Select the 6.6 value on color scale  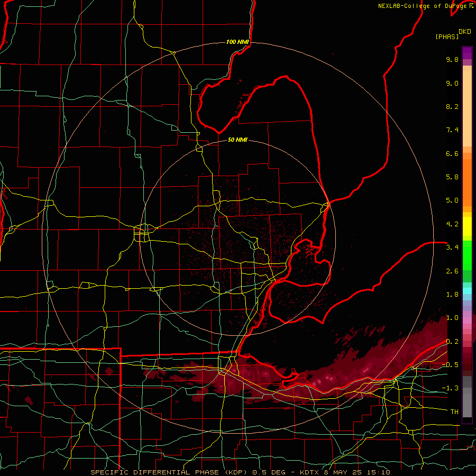(x=452, y=153)
